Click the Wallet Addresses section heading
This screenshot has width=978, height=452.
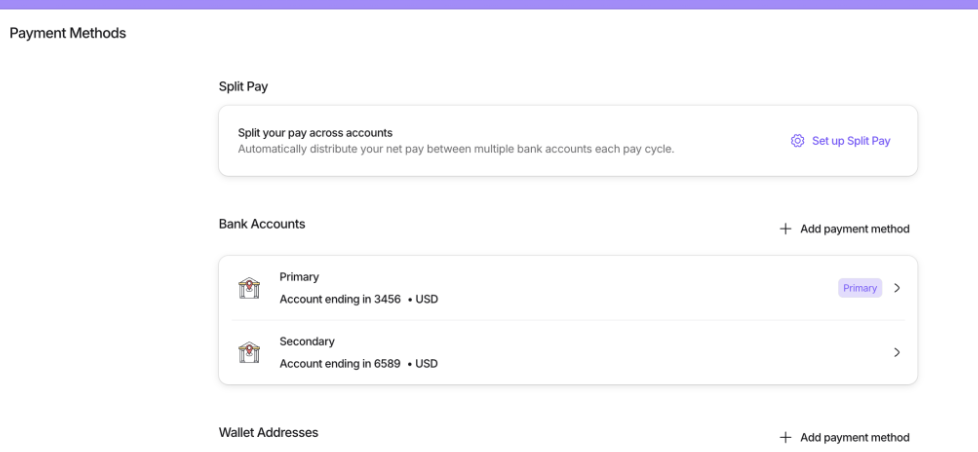coord(268,432)
